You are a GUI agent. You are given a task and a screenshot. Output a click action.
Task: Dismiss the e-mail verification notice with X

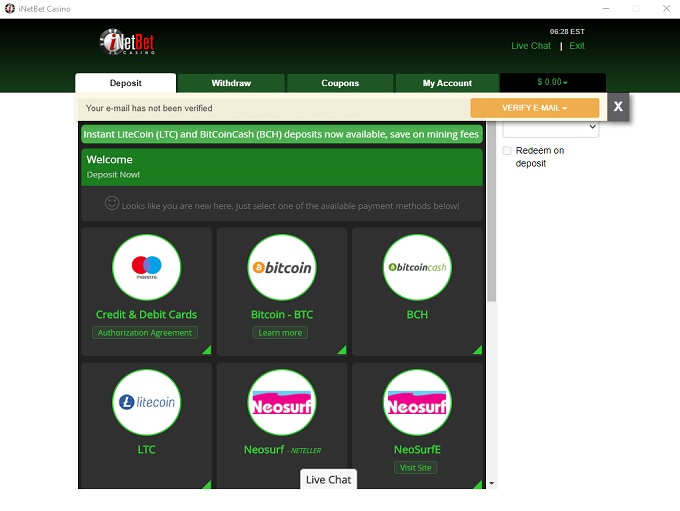tap(618, 107)
